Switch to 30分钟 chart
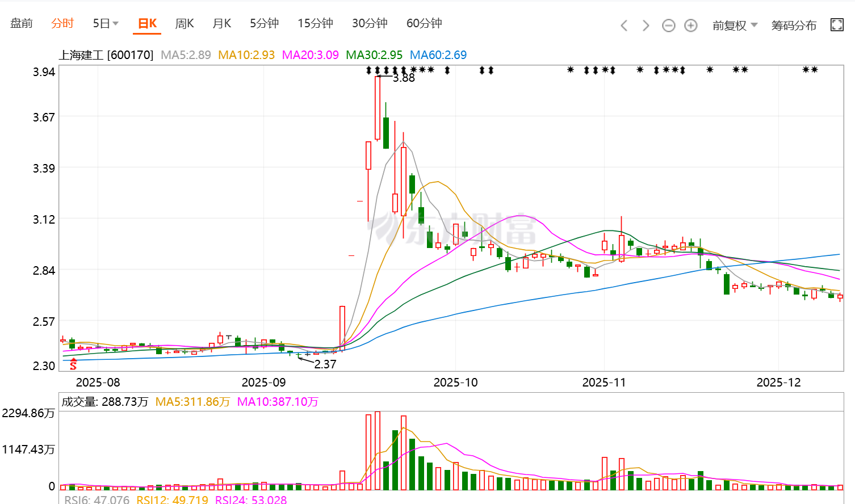 (370, 23)
